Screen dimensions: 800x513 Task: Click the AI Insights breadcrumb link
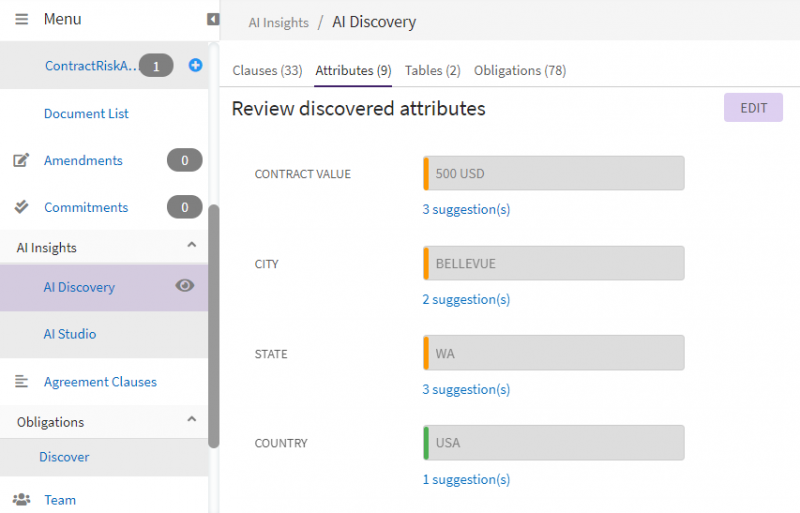pyautogui.click(x=278, y=22)
